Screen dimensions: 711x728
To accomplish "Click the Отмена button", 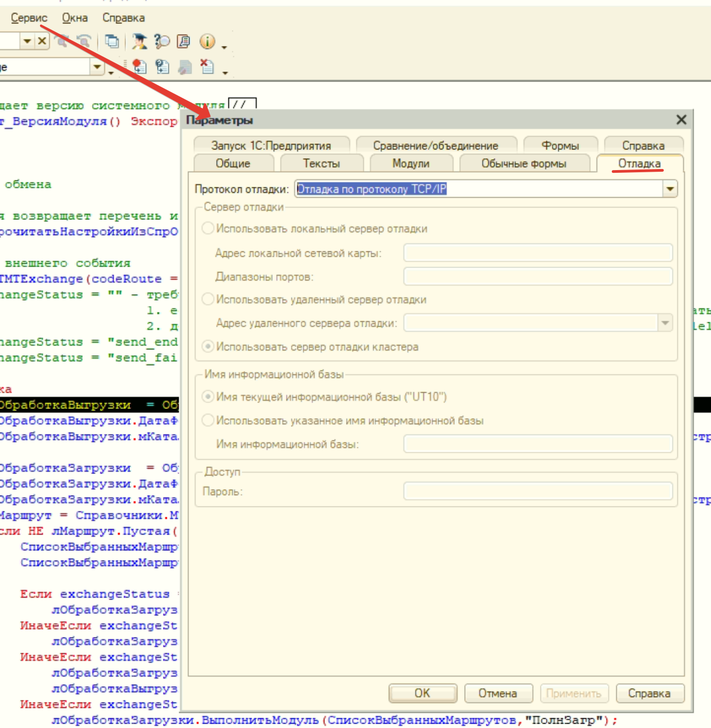I will click(x=498, y=693).
